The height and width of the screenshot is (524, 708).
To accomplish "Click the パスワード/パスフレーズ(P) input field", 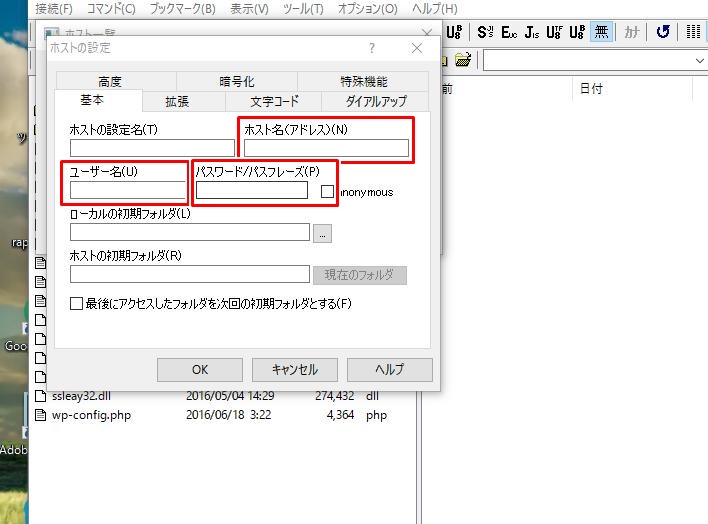I will tap(252, 190).
